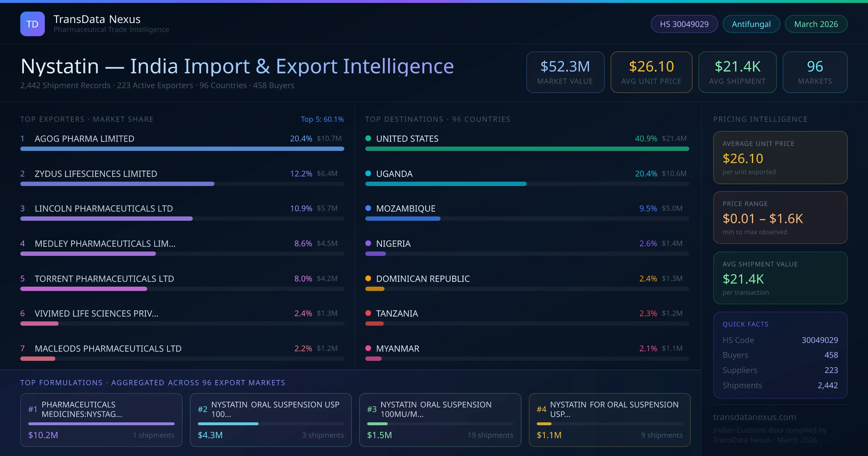
Task: Click the orange Dominican Republic dot
Action: coord(368,278)
